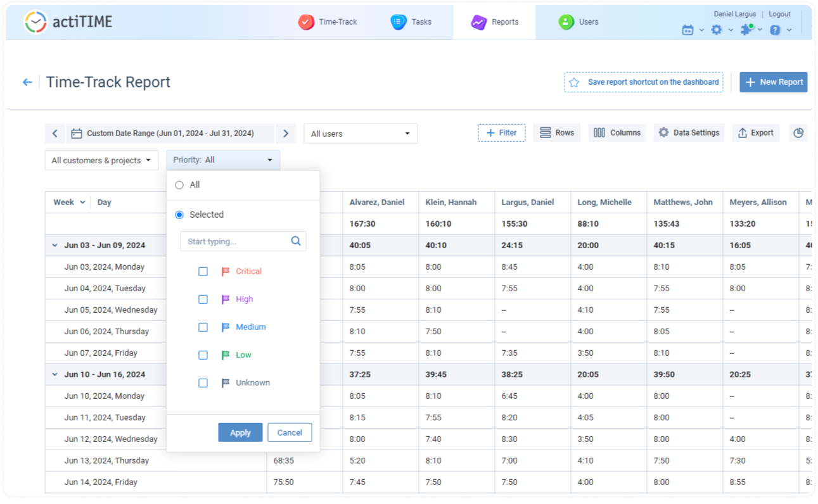The height and width of the screenshot is (504, 818).
Task: Open the puzzle-piece add-ons icon
Action: coord(748,29)
